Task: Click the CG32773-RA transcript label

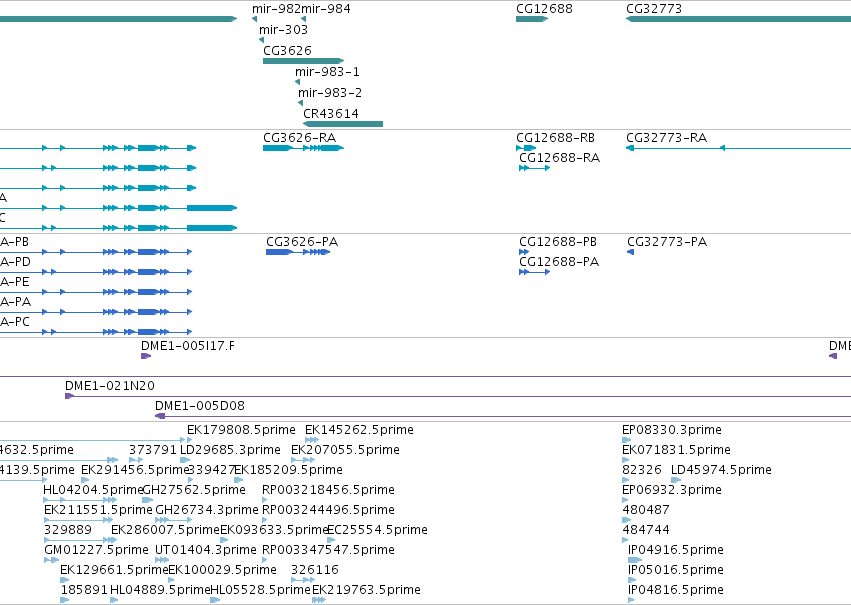Action: tap(666, 138)
